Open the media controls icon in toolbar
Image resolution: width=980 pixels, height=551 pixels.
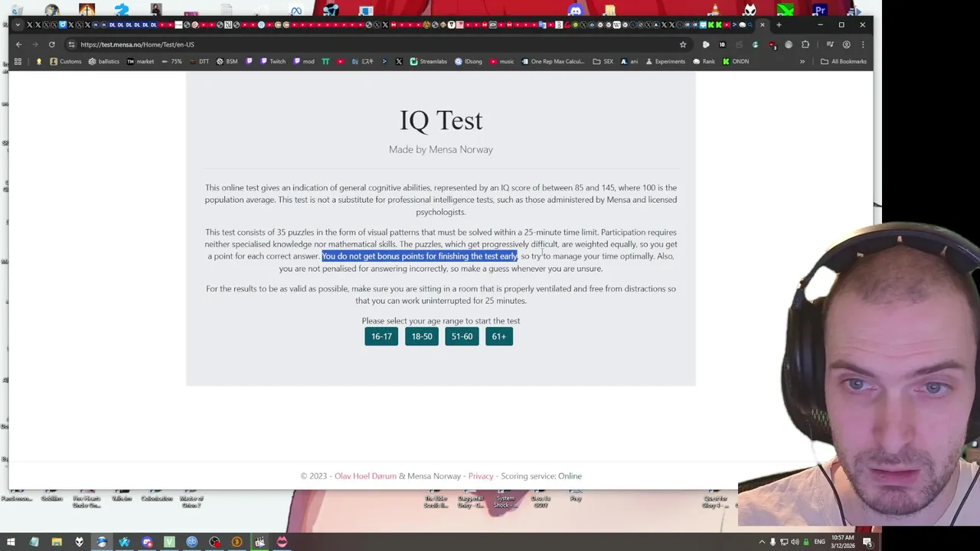pyautogui.click(x=829, y=44)
